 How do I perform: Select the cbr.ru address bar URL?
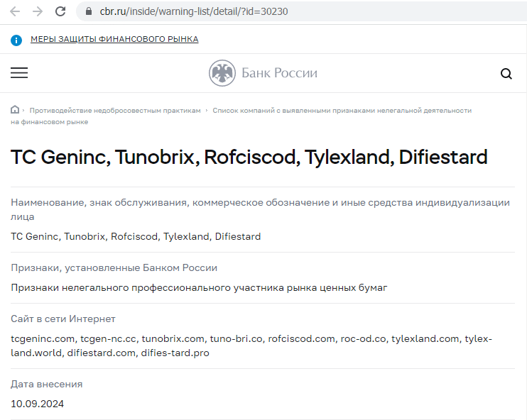(194, 11)
